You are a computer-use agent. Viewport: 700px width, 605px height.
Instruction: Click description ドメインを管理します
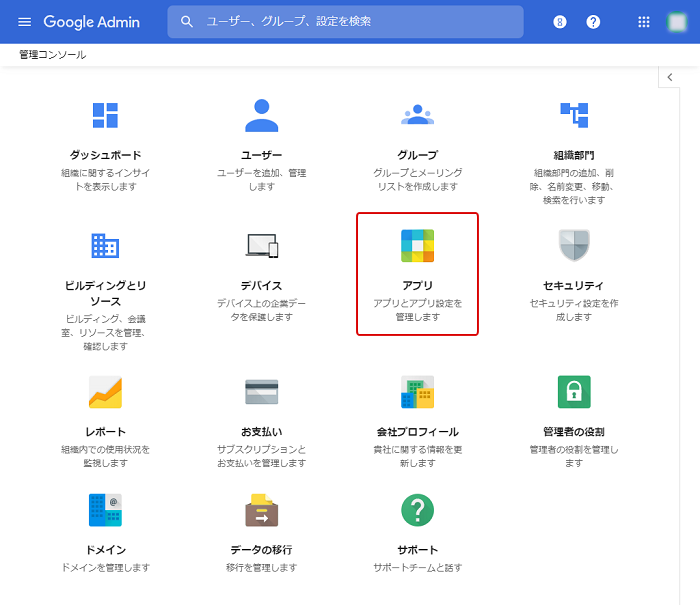(x=105, y=567)
